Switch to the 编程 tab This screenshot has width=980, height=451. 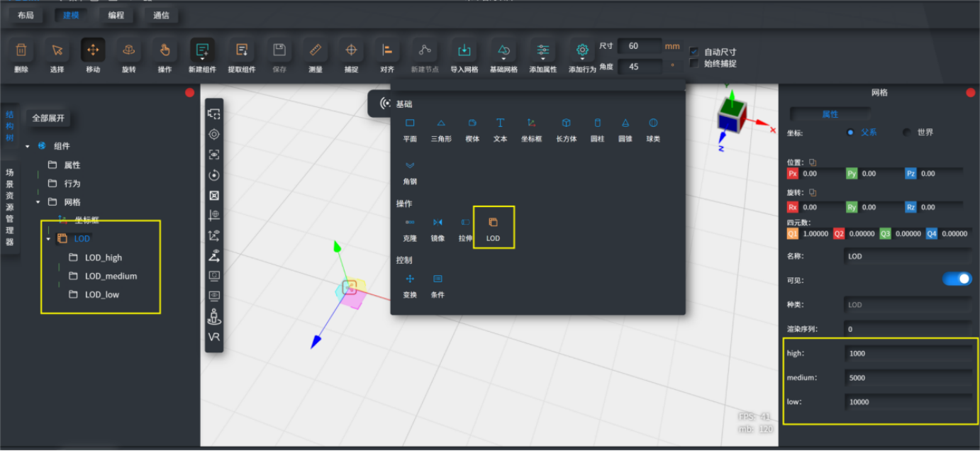coord(116,15)
